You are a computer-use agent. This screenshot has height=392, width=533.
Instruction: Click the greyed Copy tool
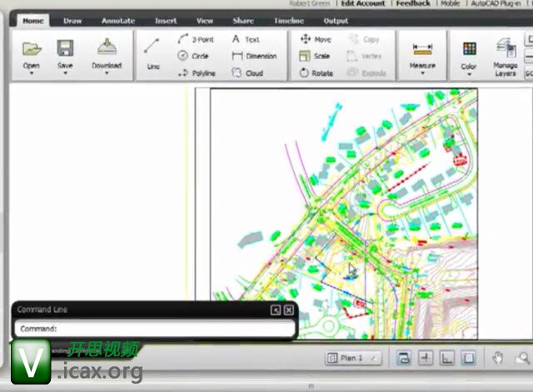pyautogui.click(x=364, y=39)
